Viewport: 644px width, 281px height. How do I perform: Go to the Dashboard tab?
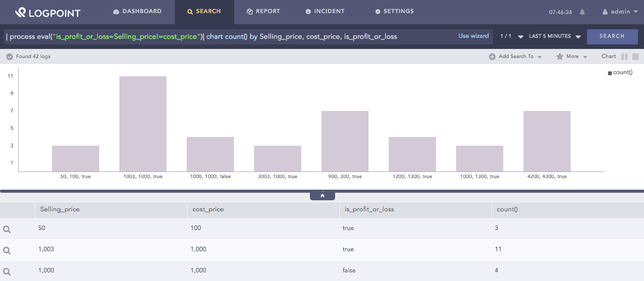tap(138, 12)
